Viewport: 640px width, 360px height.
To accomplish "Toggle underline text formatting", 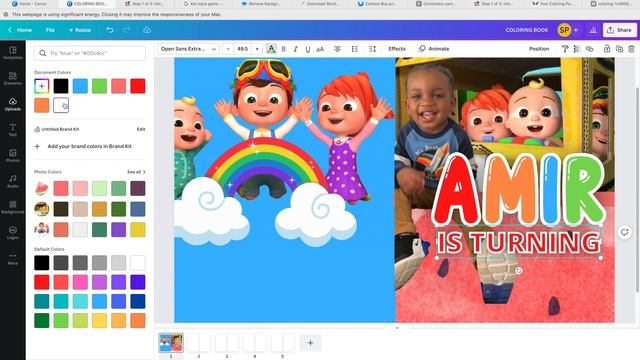I will [x=308, y=49].
